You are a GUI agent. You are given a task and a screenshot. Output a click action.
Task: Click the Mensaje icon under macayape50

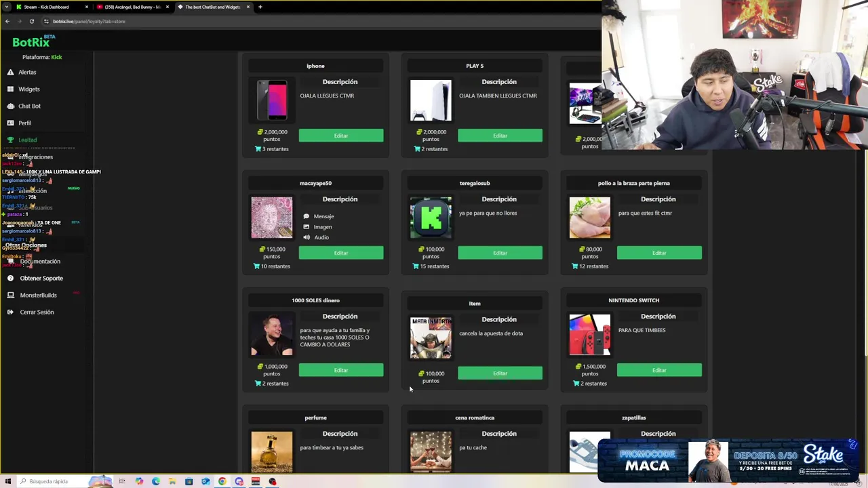tap(307, 216)
